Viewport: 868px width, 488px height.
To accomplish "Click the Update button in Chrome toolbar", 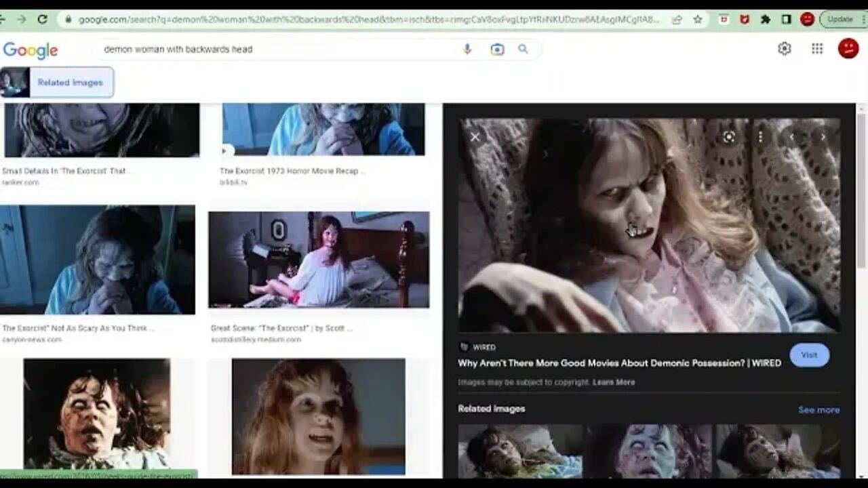I will tap(840, 20).
